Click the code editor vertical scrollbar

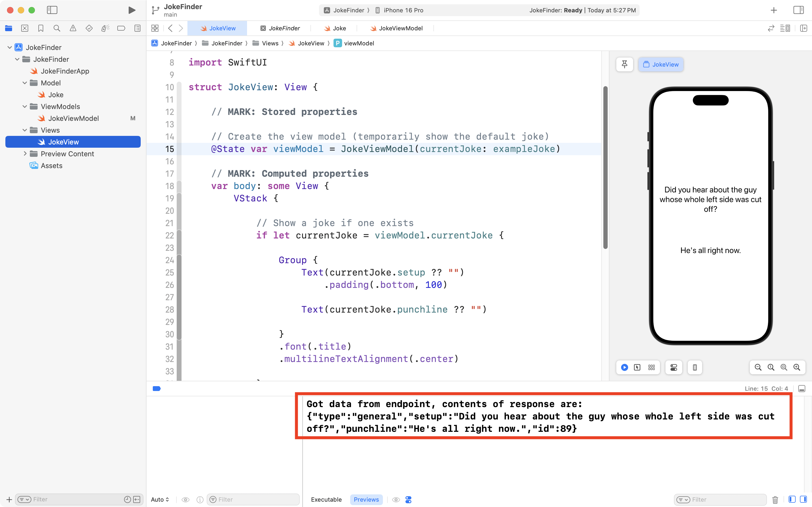click(x=605, y=168)
